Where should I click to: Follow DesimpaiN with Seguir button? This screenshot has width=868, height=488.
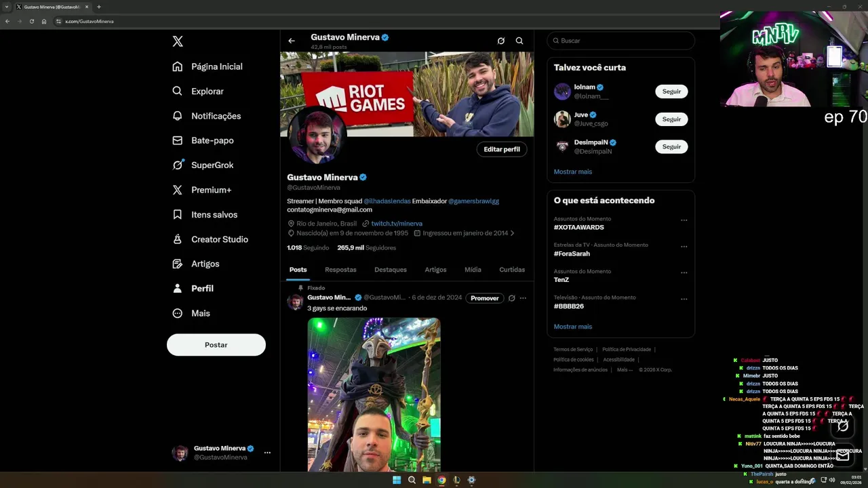click(671, 147)
